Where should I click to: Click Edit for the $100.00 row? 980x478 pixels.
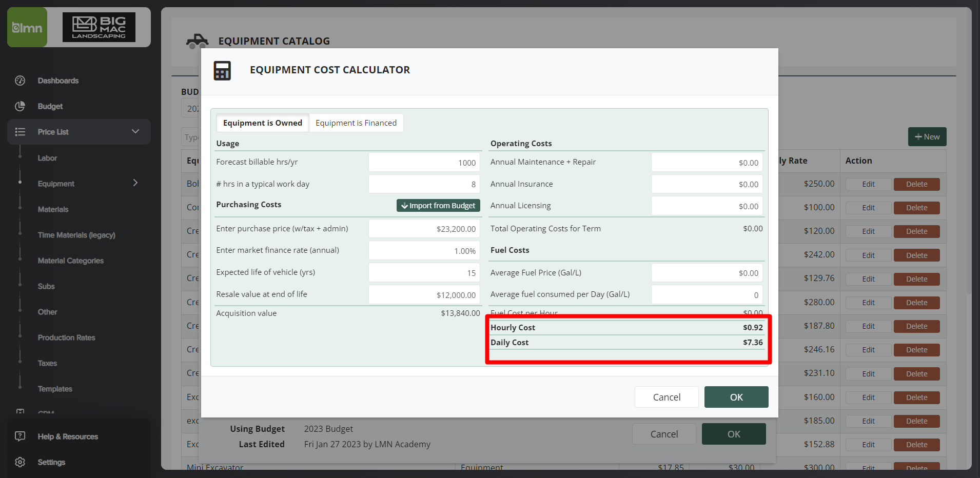coord(868,208)
